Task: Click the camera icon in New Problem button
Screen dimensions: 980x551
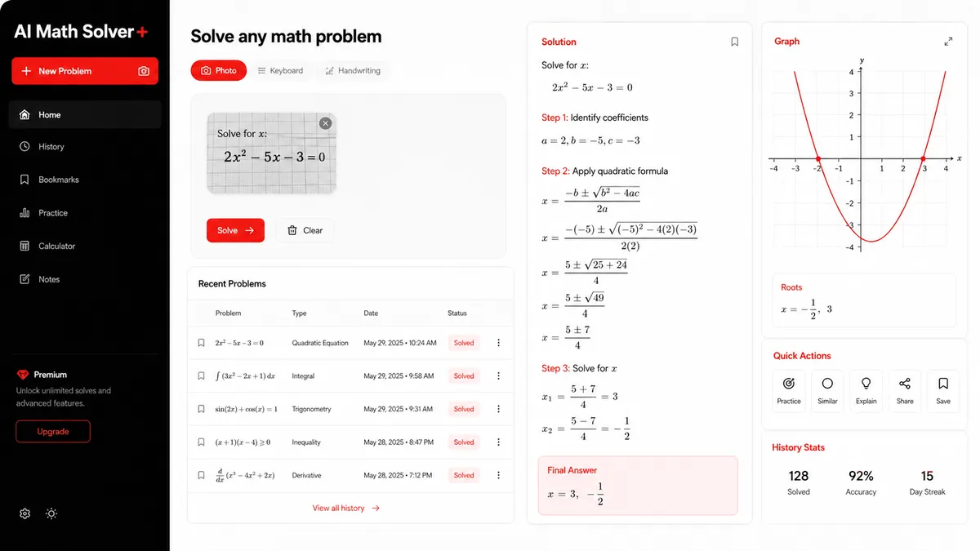Action: coord(144,71)
